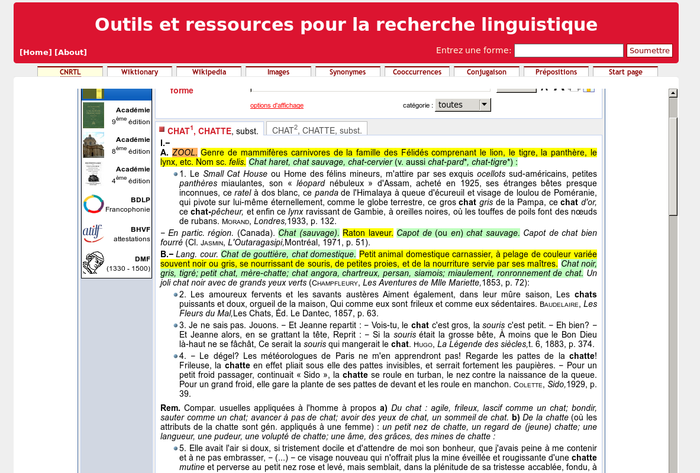Click the scrollbar up arrow

pyautogui.click(x=673, y=93)
